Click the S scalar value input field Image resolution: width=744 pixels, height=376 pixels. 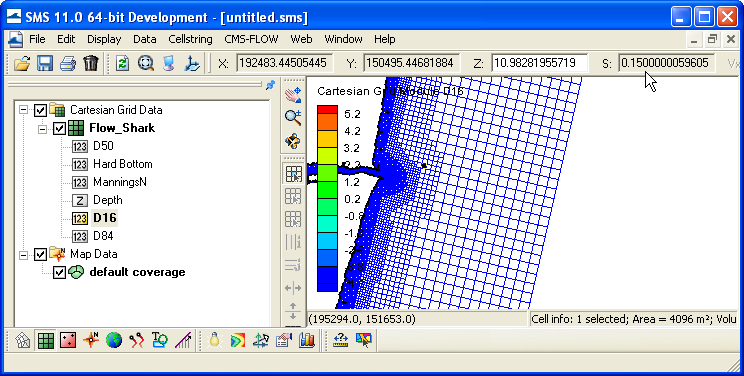pyautogui.click(x=667, y=63)
